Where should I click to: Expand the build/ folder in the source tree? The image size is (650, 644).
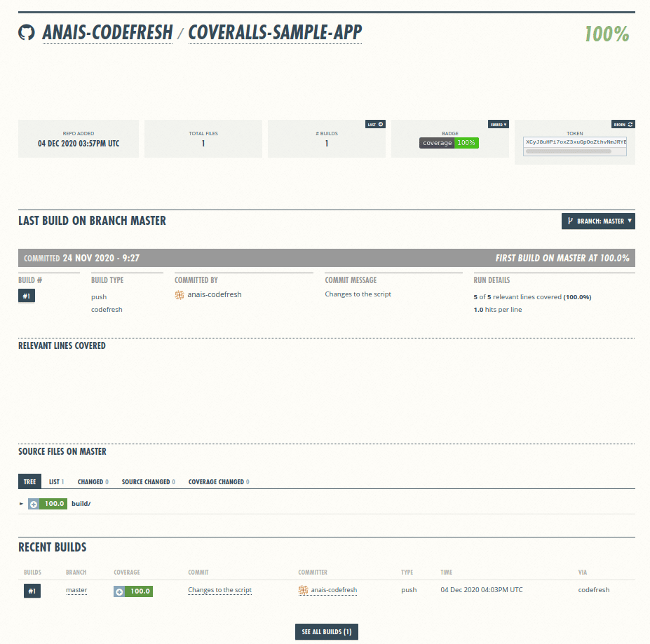20,503
